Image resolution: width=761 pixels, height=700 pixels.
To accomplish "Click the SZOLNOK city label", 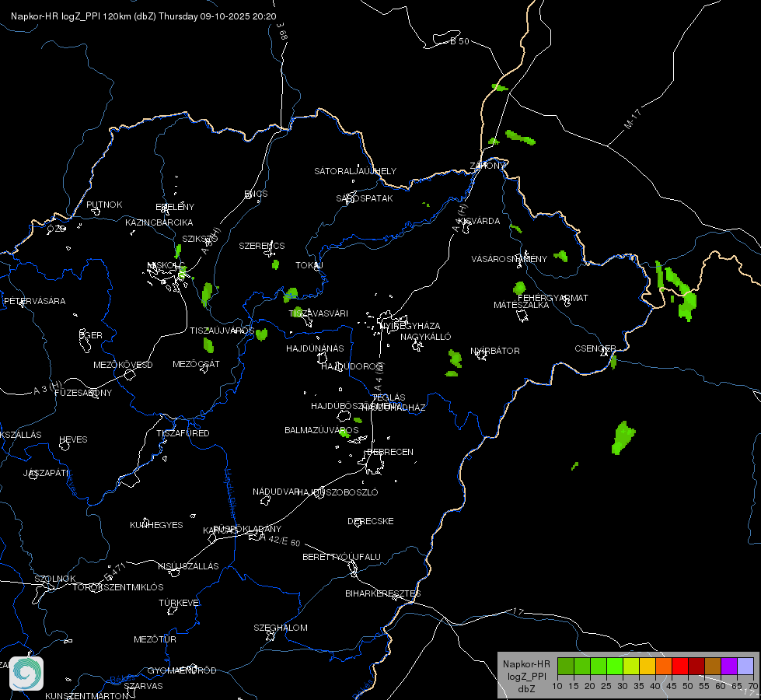I will coord(55,579).
